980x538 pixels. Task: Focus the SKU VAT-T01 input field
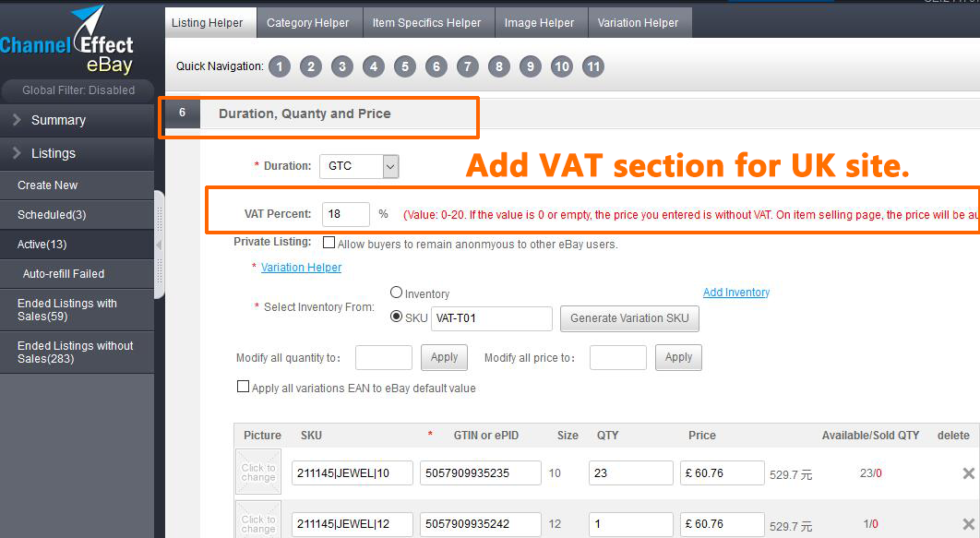491,318
